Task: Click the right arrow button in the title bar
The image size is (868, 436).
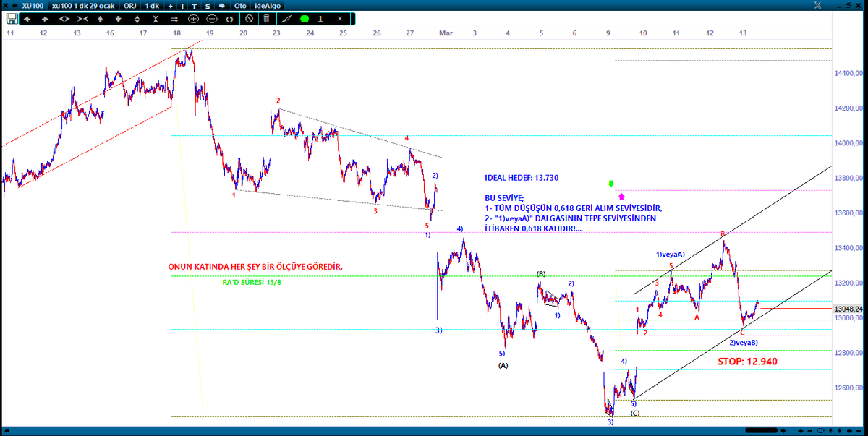Action: [x=222, y=6]
